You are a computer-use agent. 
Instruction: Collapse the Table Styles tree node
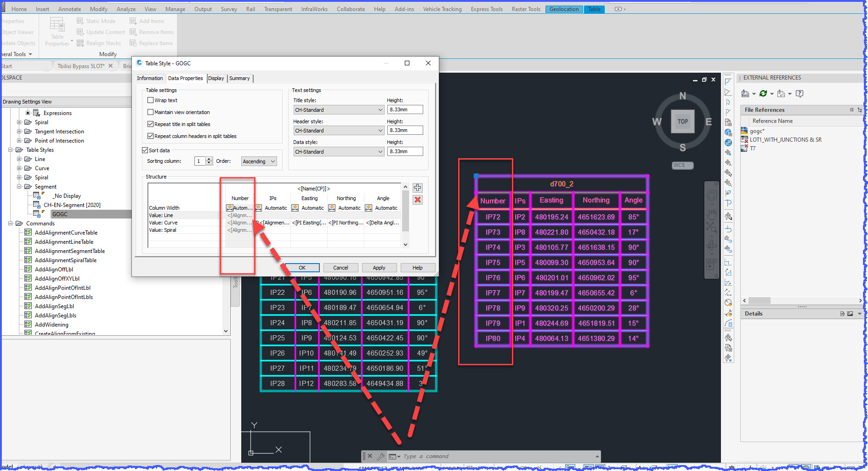(x=10, y=149)
